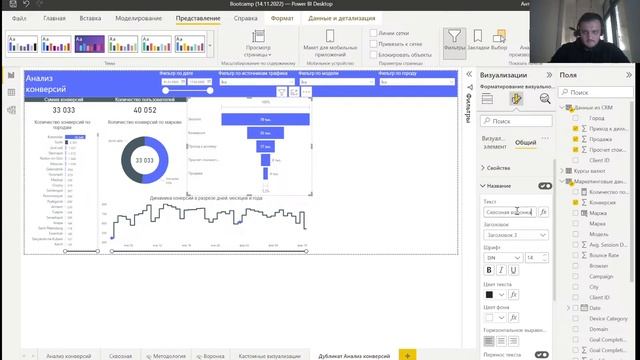This screenshot has width=640, height=360.
Task: Click the focus mode icon above the funnel
Action: pyautogui.click(x=294, y=92)
